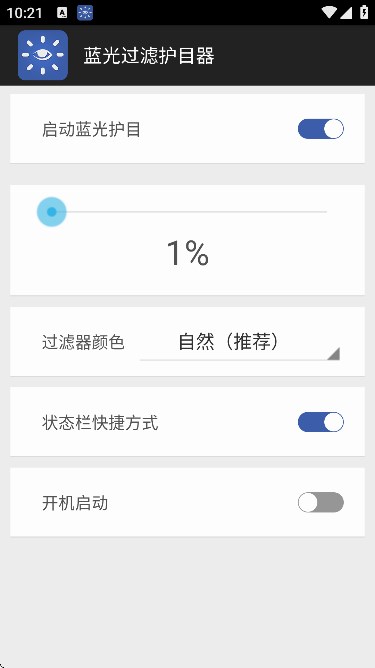Tap the 1% intensity value text

[x=188, y=253]
